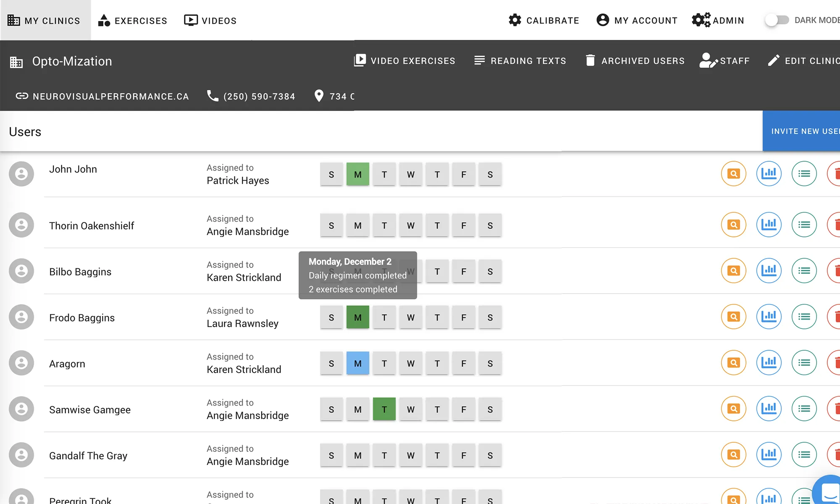Go to Videos tab
Image resolution: width=840 pixels, height=504 pixels.
click(210, 21)
